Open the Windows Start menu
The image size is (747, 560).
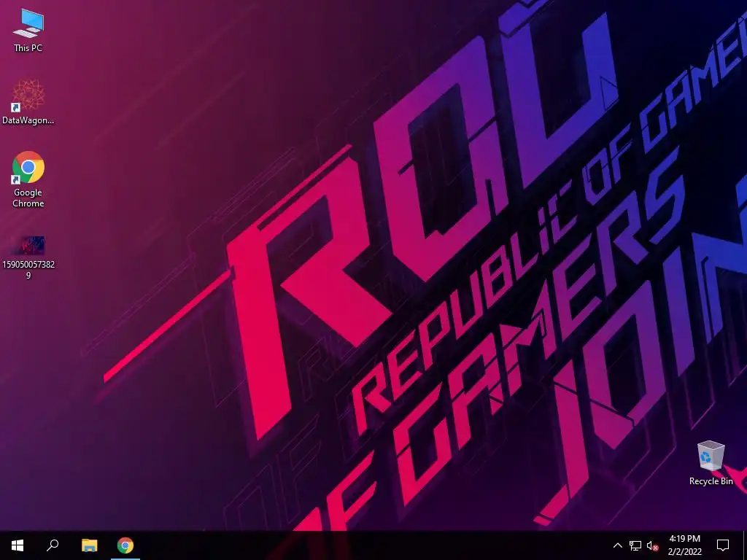tap(18, 545)
